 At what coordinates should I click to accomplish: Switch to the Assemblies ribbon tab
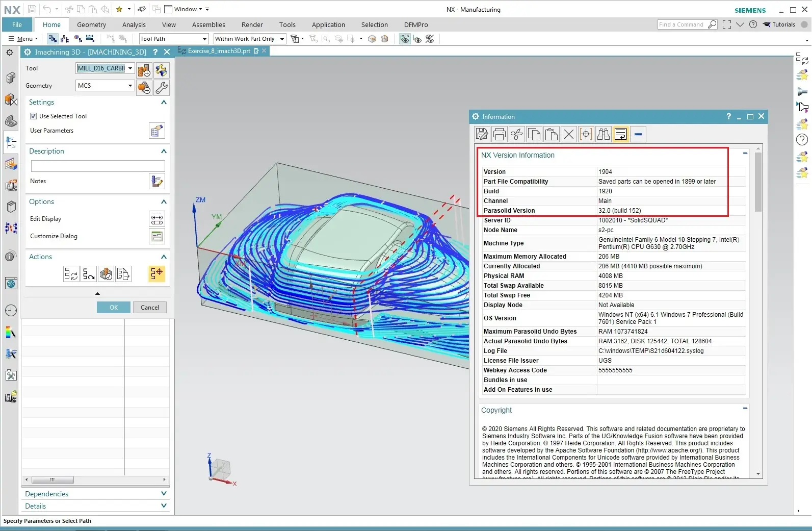[x=208, y=24]
